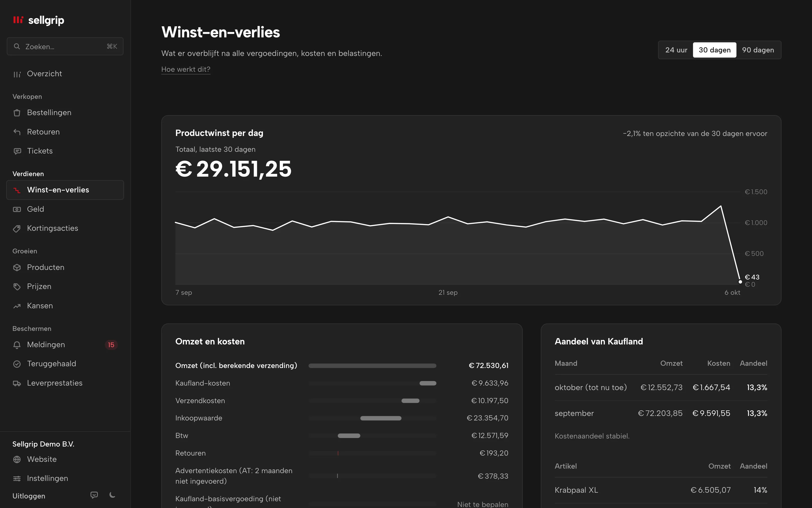The image size is (812, 508).
Task: Open the 'Hoe werkt dit?' link
Action: (186, 69)
